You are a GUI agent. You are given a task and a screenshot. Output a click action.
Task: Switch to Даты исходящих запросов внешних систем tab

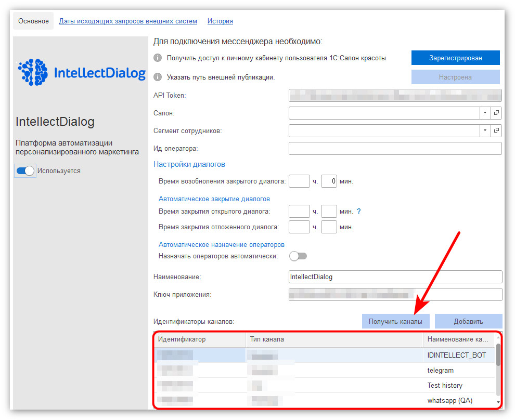pyautogui.click(x=128, y=21)
